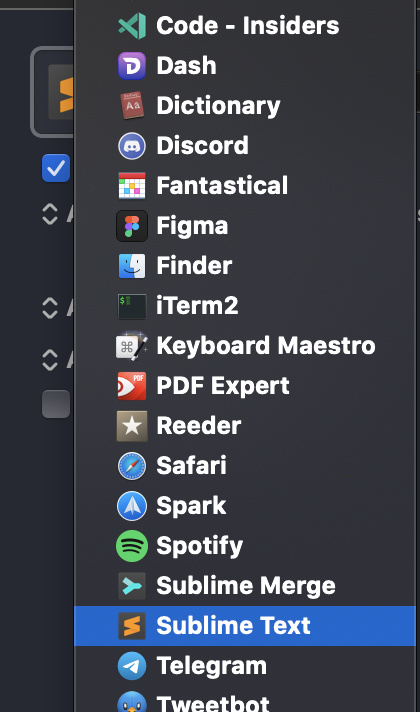Screen dimensions: 420x712
Task: Choose Sublime Text from the menu
Action: pos(245,626)
